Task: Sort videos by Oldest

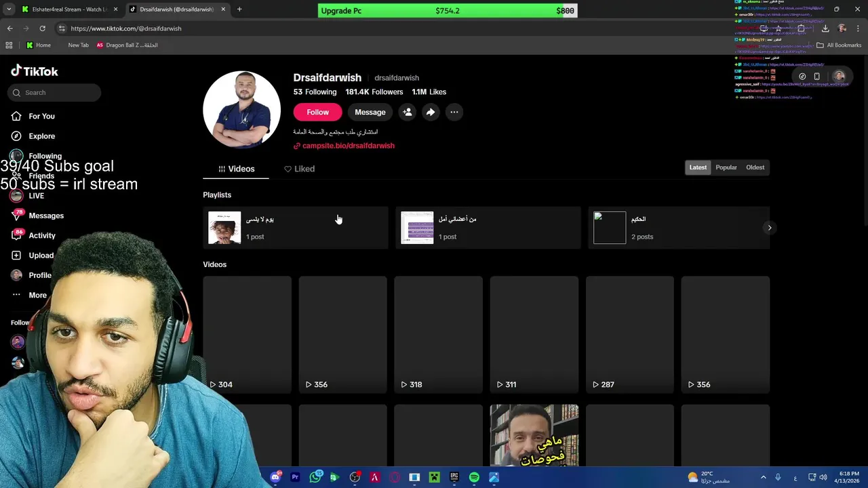Action: (755, 167)
